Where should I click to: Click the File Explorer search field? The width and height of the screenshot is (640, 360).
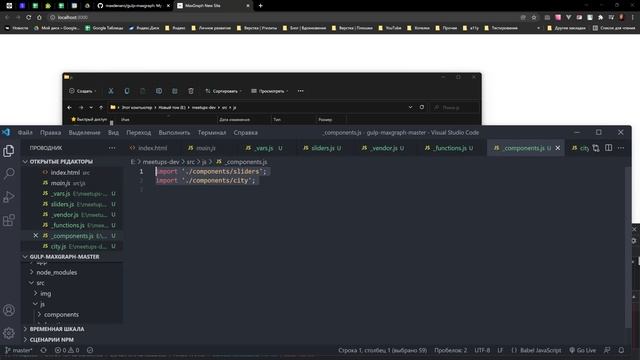(x=454, y=107)
